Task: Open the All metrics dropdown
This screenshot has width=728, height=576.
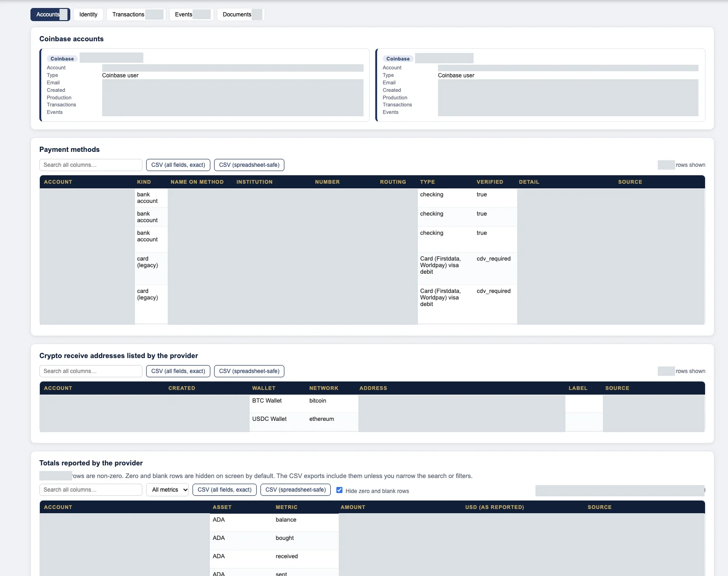Action: (167, 490)
